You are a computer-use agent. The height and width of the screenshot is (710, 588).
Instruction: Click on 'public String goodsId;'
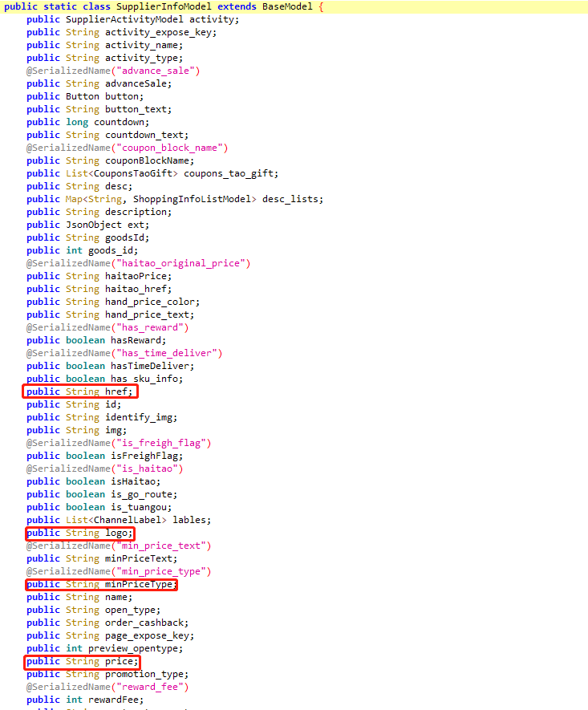pyautogui.click(x=87, y=237)
